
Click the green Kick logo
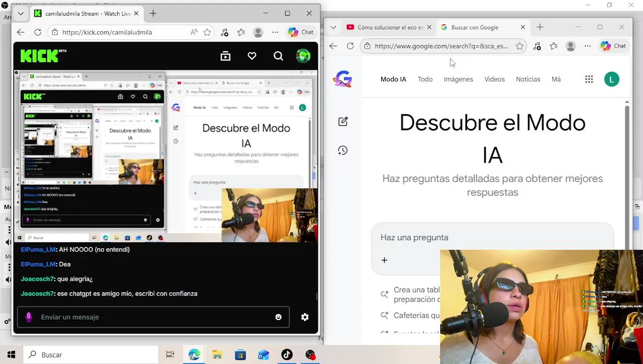40,56
